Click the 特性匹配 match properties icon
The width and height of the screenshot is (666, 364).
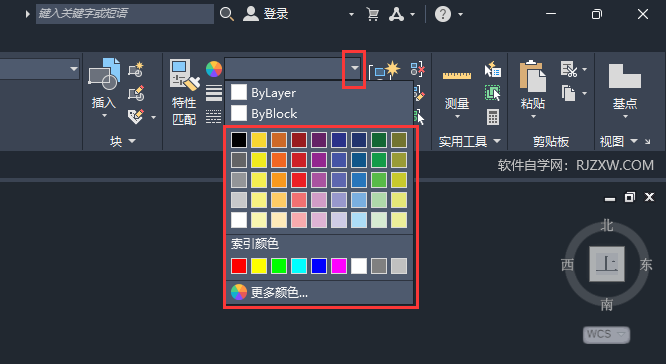coord(184,75)
